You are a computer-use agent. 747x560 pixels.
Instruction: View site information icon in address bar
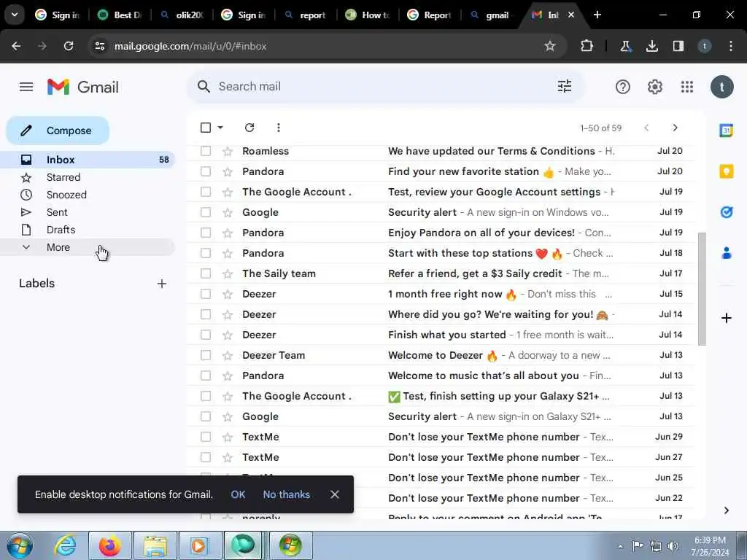(99, 46)
